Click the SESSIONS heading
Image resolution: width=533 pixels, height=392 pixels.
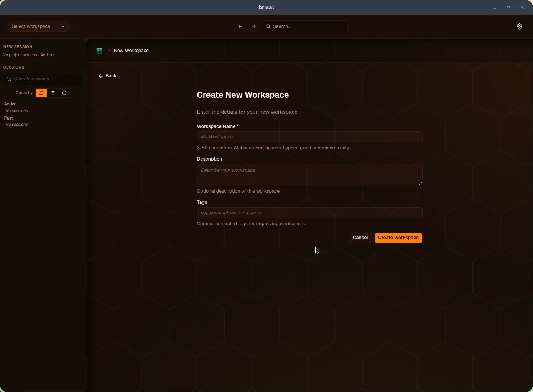14,67
